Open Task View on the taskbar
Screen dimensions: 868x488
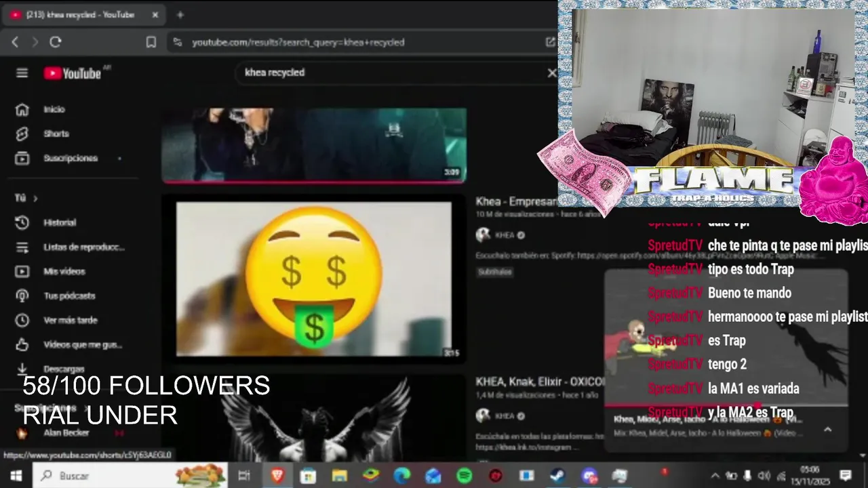[x=244, y=476]
